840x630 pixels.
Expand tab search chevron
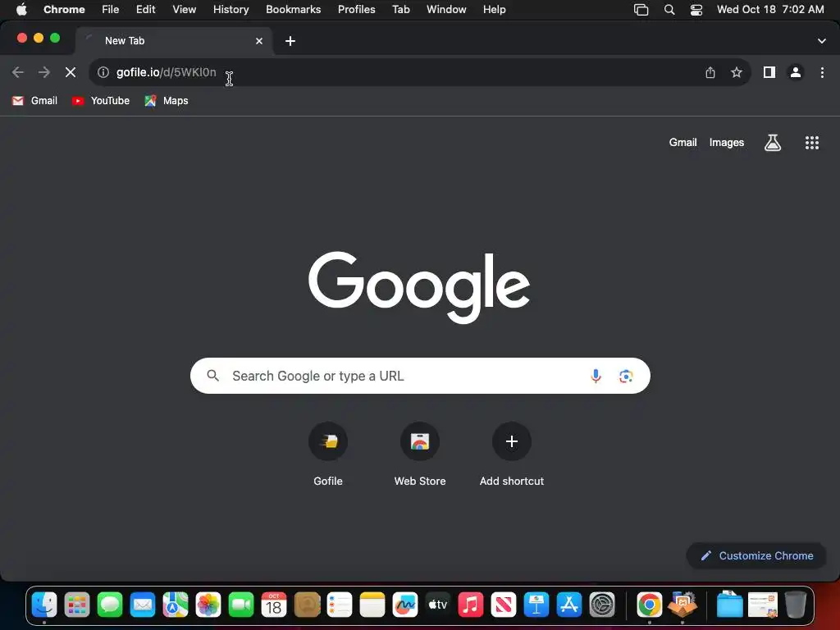(822, 41)
